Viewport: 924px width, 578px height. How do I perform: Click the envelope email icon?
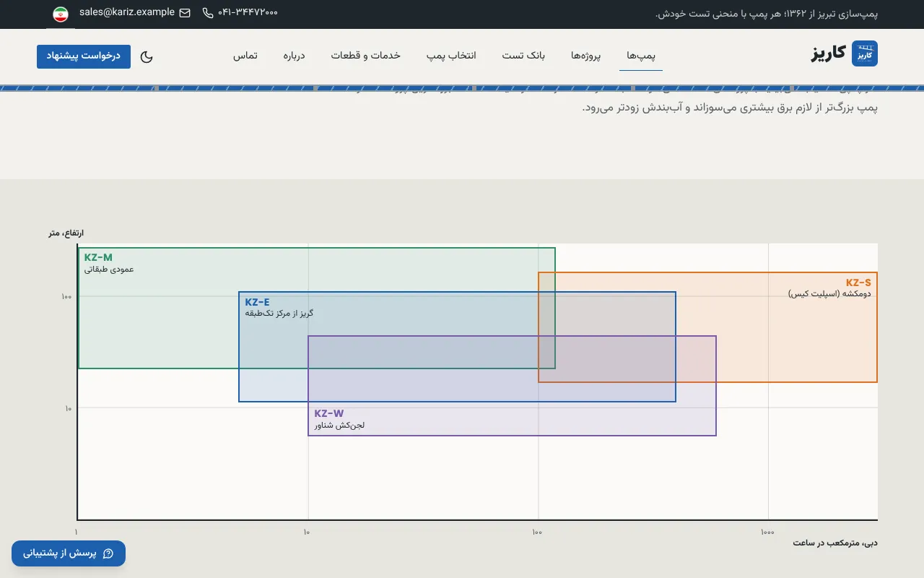click(185, 13)
